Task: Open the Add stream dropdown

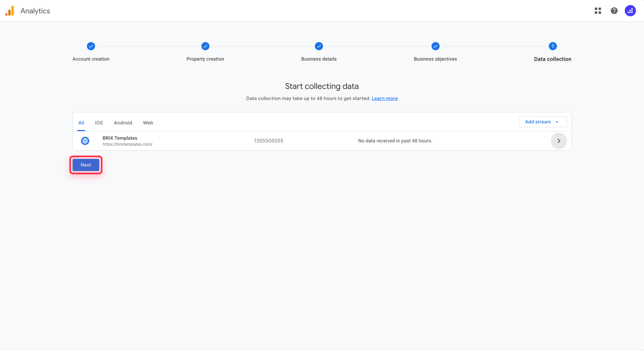Action: (x=538, y=122)
